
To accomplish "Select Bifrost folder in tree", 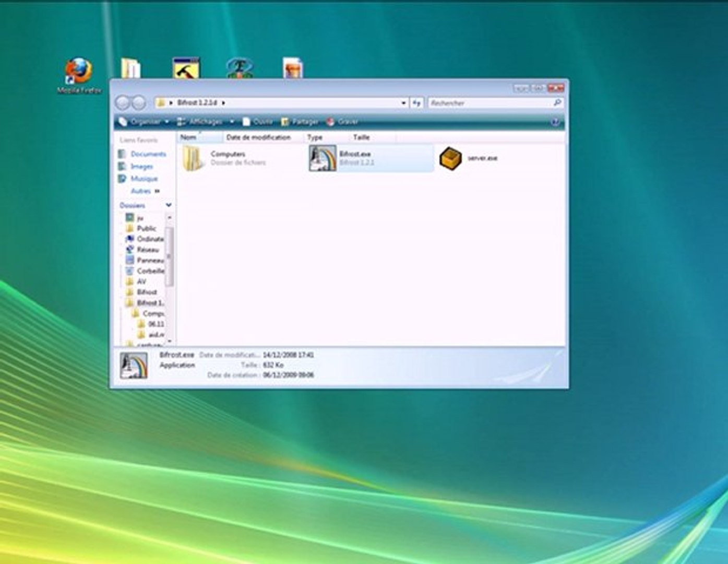I will [146, 292].
